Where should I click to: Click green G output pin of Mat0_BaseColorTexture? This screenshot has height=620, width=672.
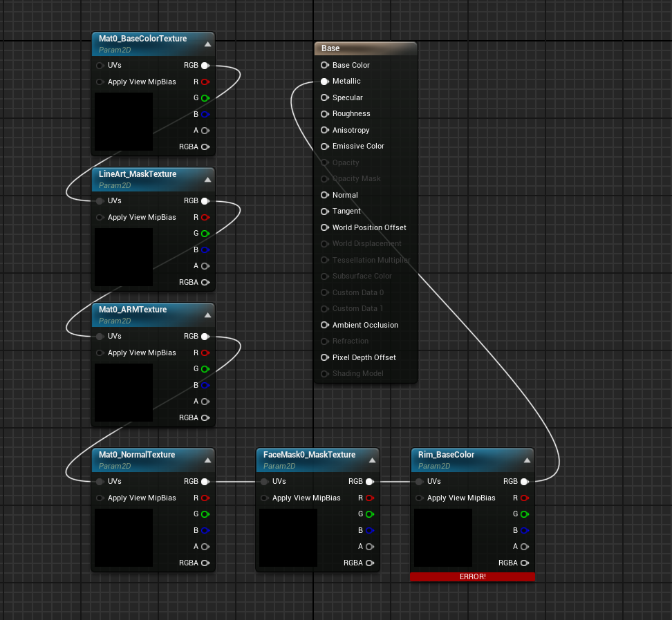[205, 98]
